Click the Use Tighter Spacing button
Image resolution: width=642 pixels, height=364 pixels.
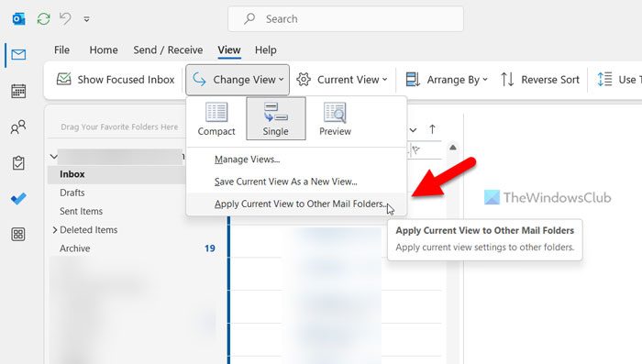coord(618,80)
